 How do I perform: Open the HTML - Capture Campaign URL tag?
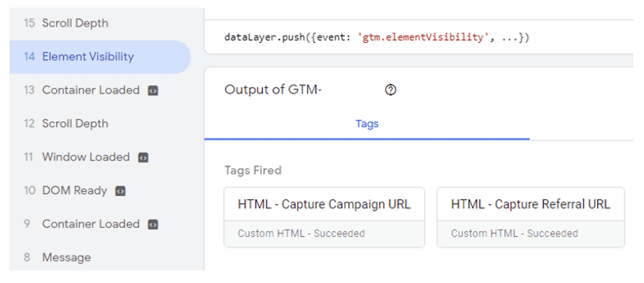click(x=324, y=204)
